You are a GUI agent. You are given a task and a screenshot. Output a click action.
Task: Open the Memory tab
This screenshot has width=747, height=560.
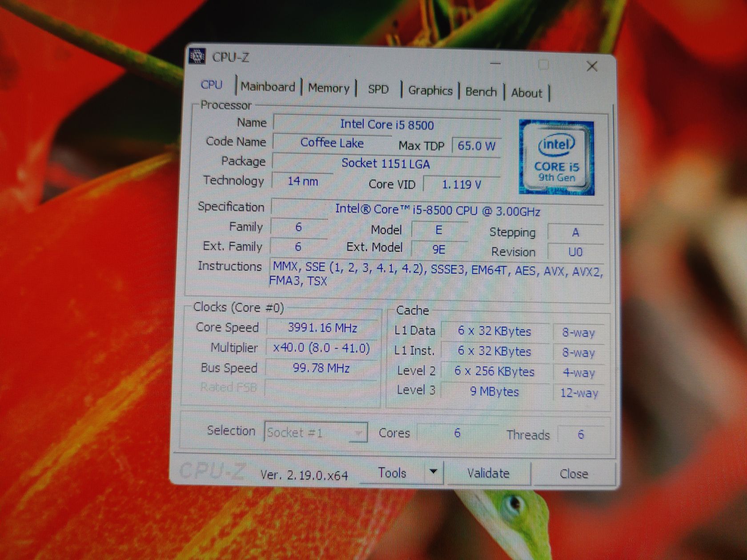click(x=329, y=88)
